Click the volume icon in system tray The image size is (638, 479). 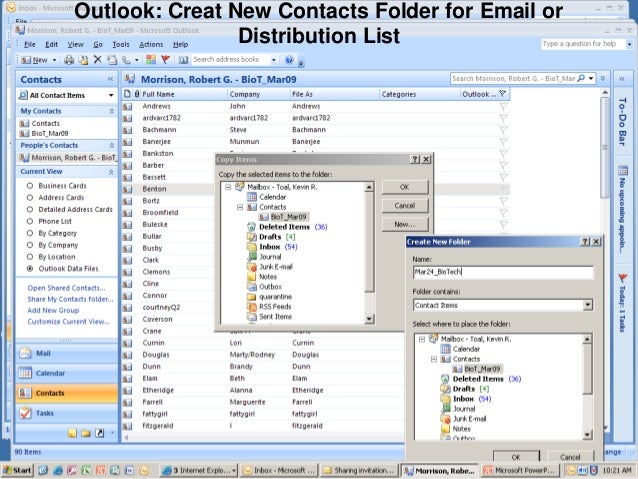tap(583, 470)
